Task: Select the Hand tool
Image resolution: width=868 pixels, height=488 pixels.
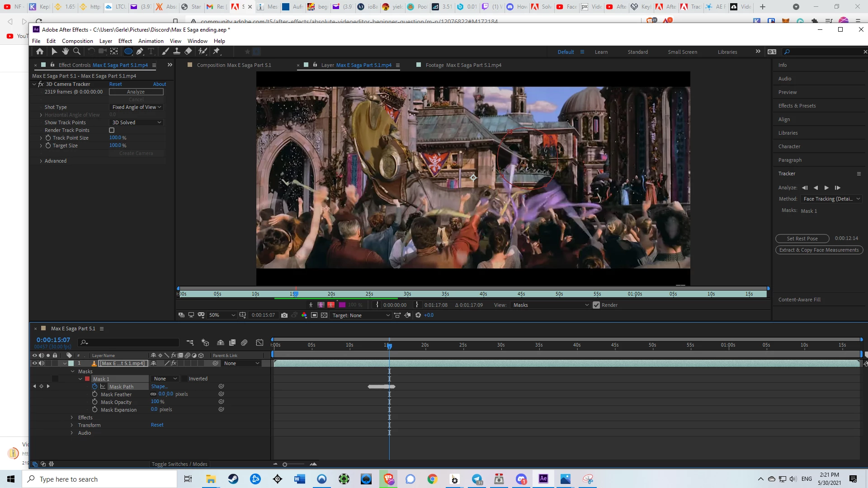Action: tap(66, 52)
